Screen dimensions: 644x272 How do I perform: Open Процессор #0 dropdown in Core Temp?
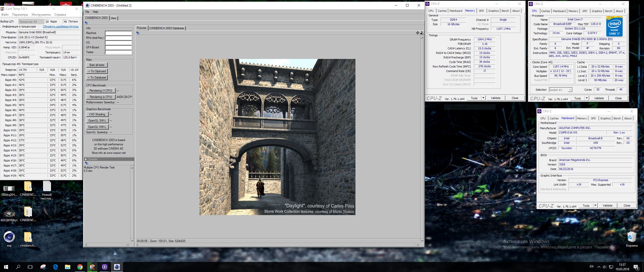(31, 22)
